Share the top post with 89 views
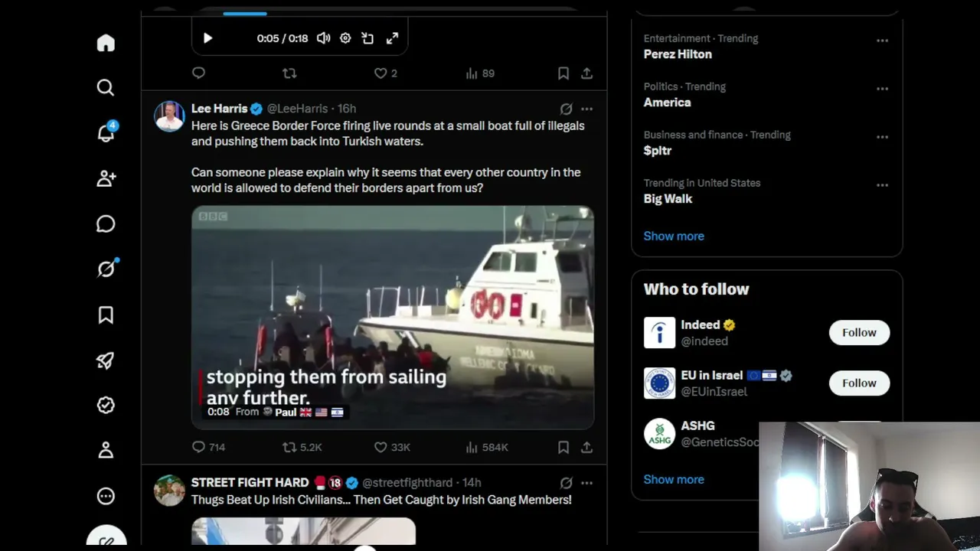This screenshot has height=551, width=980. [x=586, y=73]
